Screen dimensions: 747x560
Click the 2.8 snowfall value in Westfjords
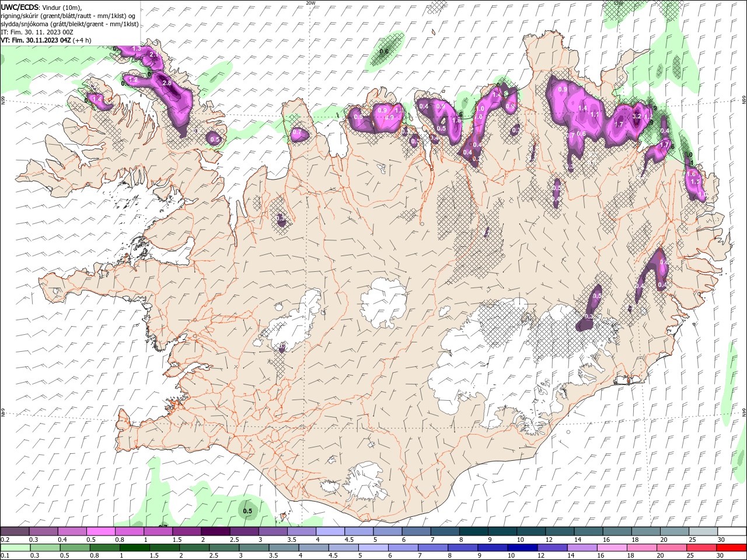pos(167,83)
